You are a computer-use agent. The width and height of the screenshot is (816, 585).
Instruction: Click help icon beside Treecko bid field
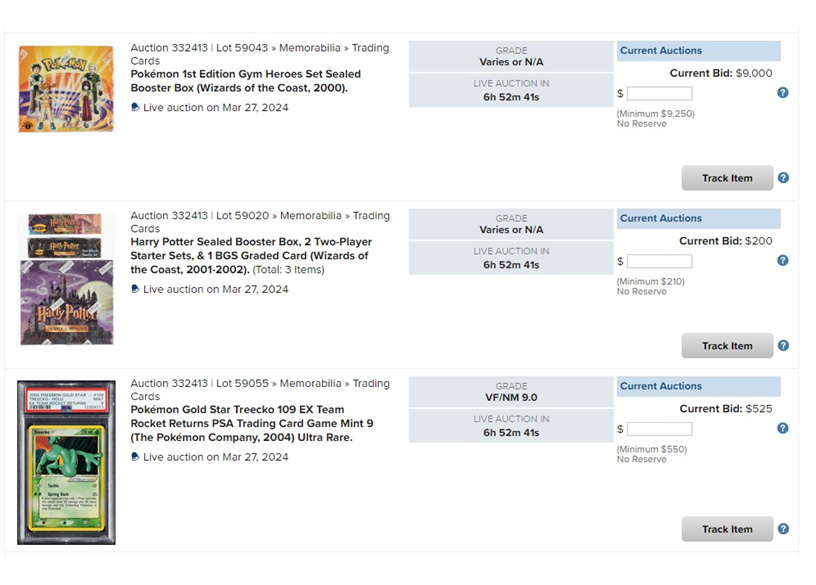coord(782,428)
